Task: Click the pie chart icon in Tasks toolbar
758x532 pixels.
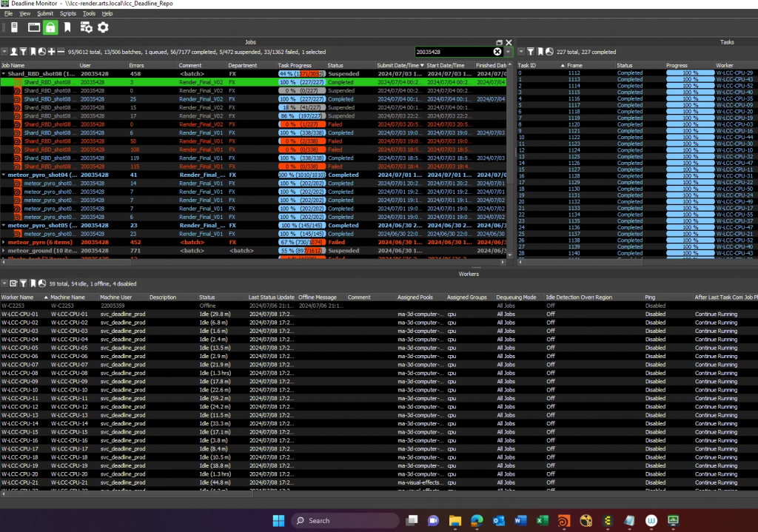Action: tap(550, 52)
